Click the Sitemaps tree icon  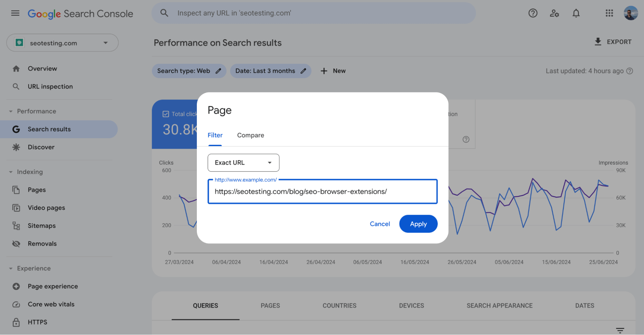16,226
